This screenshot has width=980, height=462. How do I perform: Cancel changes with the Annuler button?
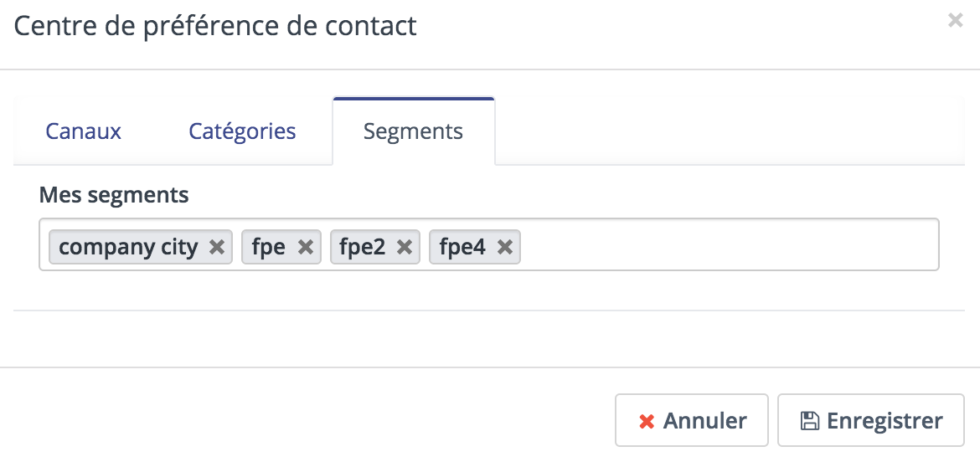coord(691,420)
